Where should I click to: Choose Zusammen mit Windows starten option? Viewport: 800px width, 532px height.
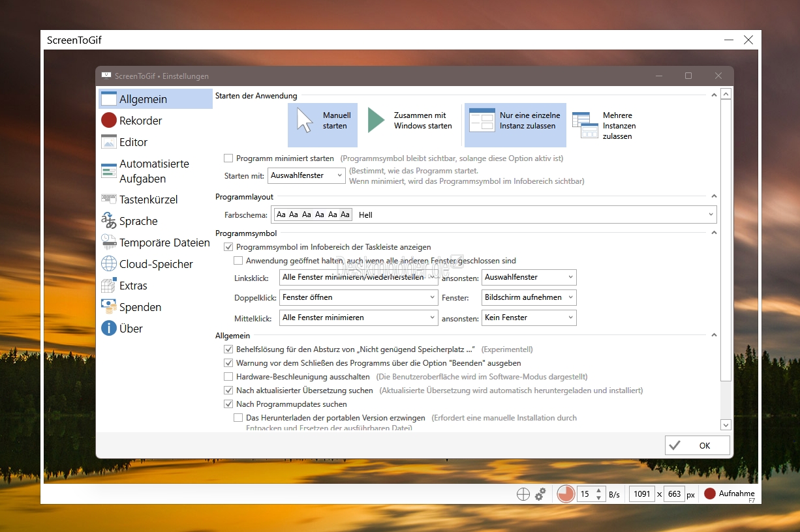410,125
